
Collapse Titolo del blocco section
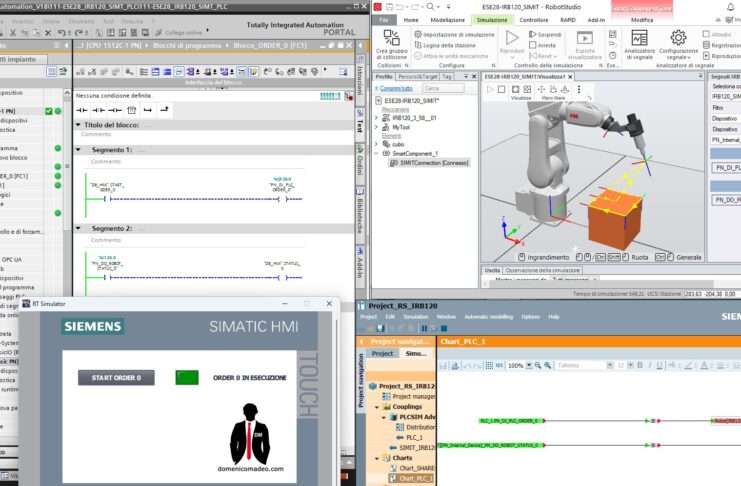click(78, 125)
